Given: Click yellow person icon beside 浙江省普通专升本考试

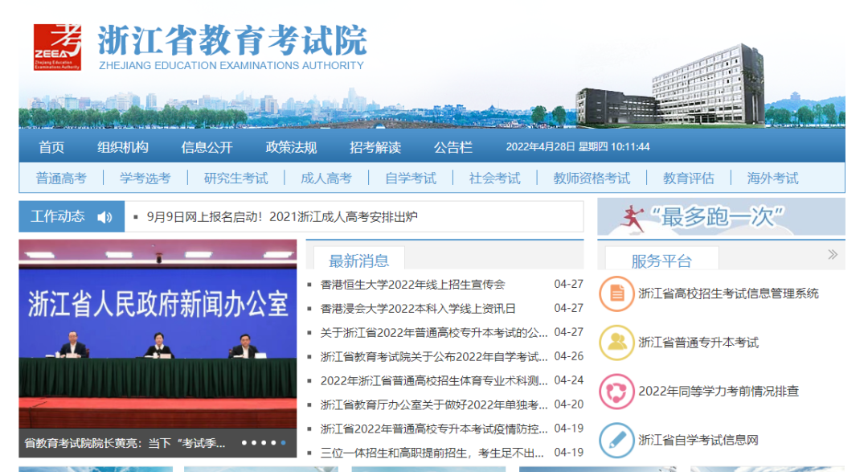Looking at the screenshot, I should coord(616,341).
